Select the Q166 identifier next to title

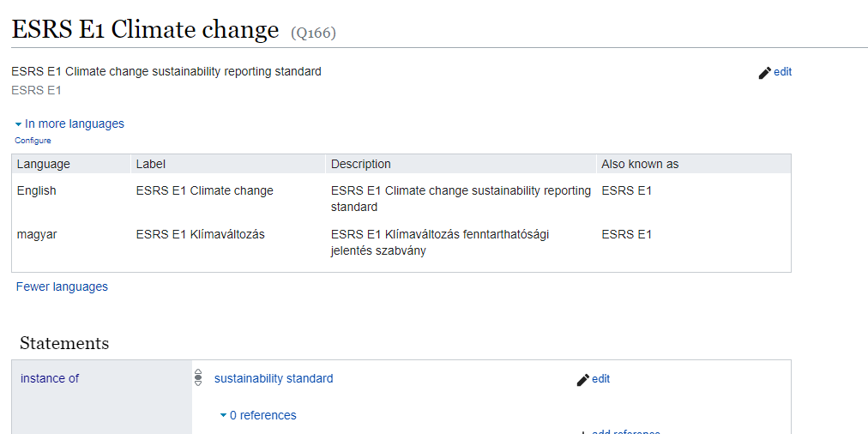coord(313,33)
